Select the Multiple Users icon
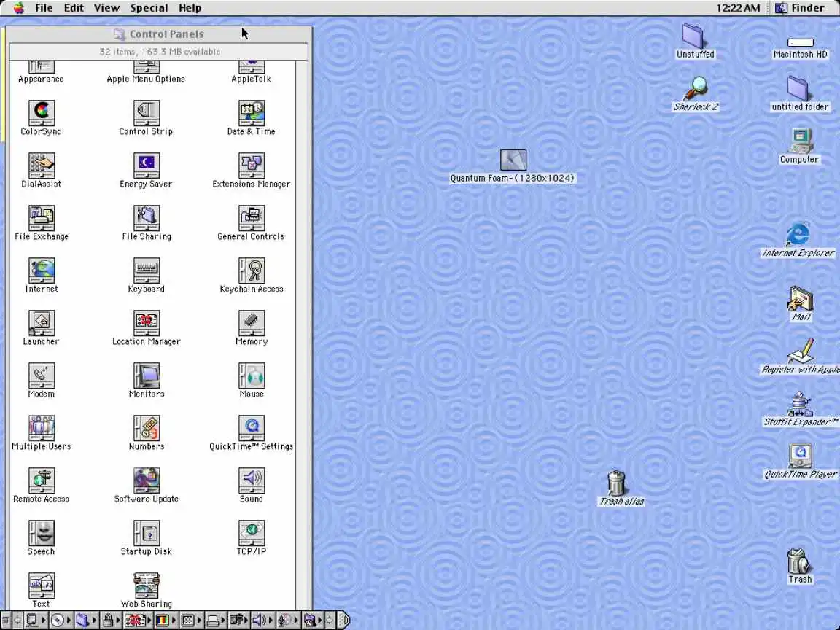The height and width of the screenshot is (630, 840). [42, 428]
